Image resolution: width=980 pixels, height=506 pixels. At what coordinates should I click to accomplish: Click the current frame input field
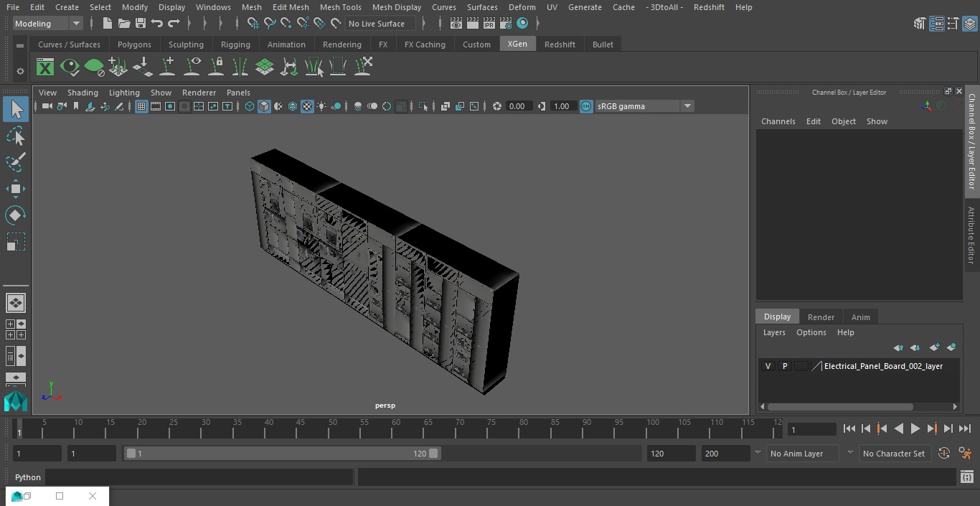(812, 429)
